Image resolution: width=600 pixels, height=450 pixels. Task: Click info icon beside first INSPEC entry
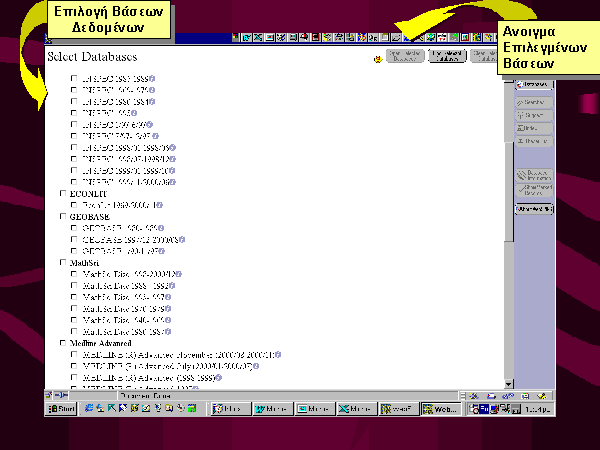tap(153, 78)
